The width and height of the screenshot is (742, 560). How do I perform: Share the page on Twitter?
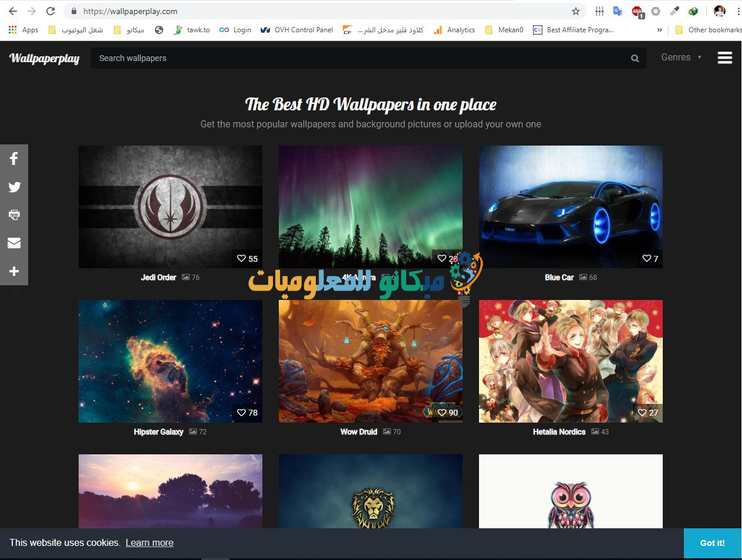[x=14, y=187]
